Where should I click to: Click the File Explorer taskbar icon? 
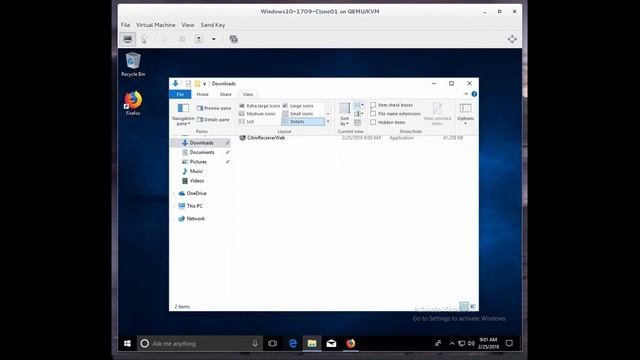tap(312, 343)
